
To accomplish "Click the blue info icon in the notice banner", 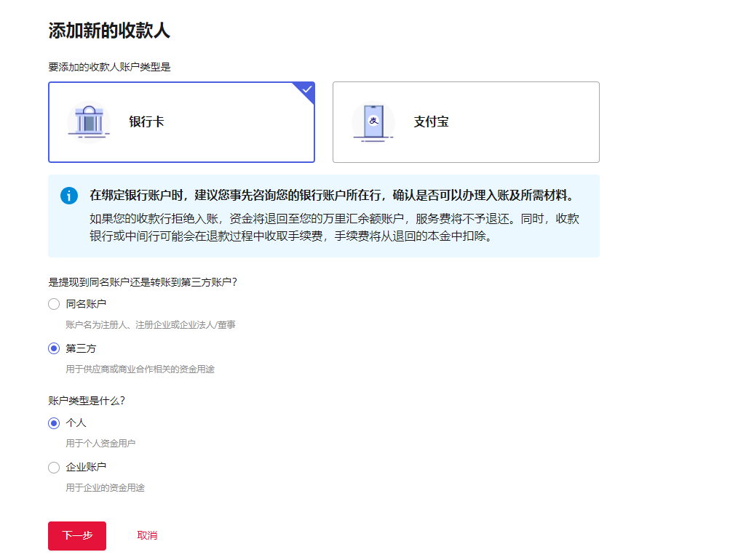I will 68,195.
